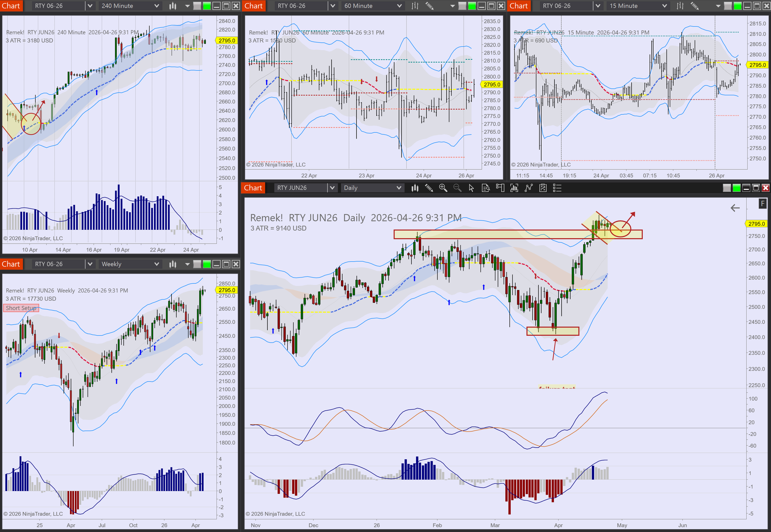This screenshot has height=532, width=771.
Task: Click the F button at chart corner
Action: 763,203
